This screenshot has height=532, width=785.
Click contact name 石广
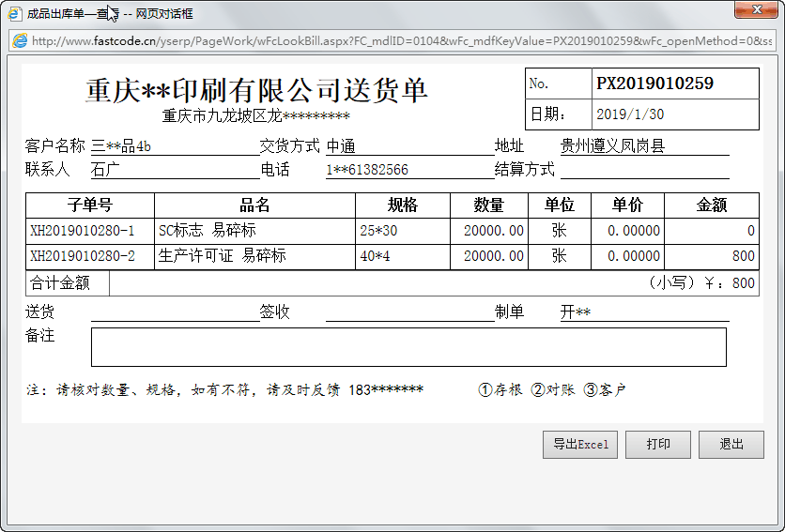coord(105,170)
